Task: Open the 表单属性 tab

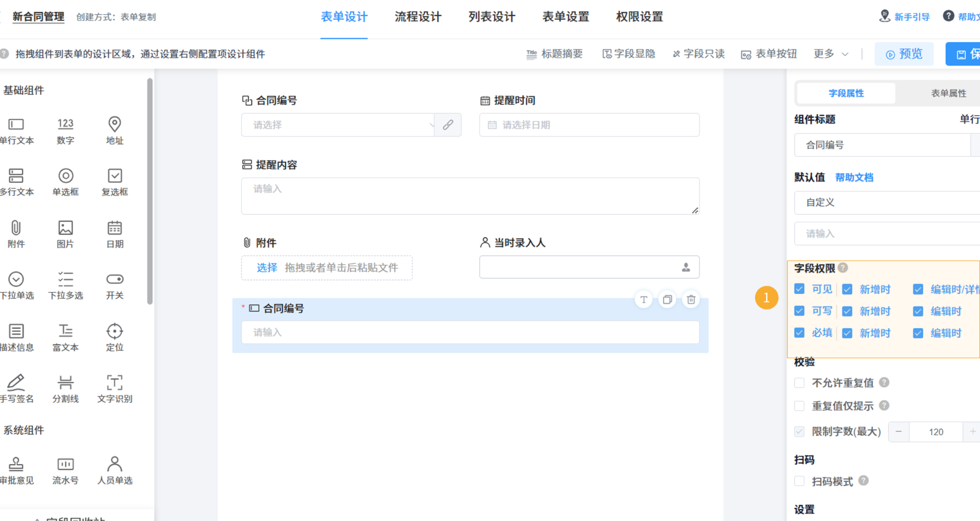Action: tap(948, 93)
